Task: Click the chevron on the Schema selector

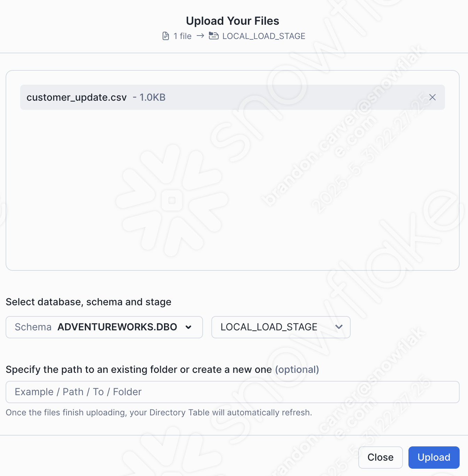Action: [x=188, y=328]
